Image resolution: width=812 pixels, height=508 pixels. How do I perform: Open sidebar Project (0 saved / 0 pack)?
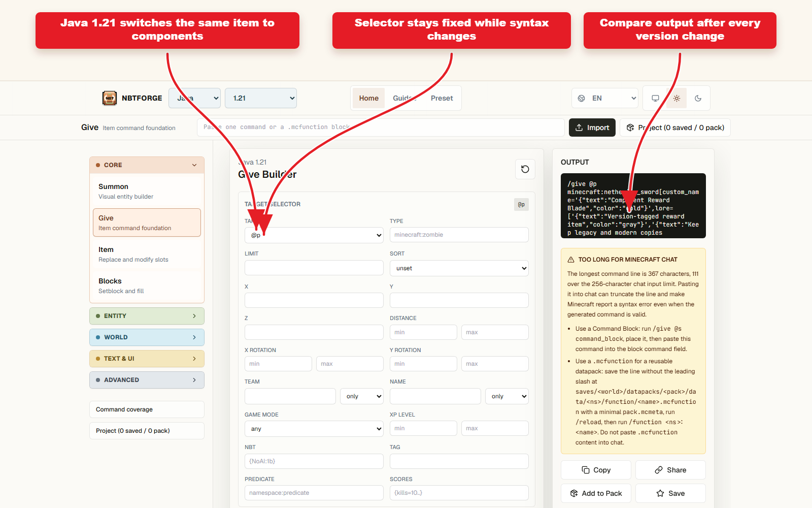147,431
